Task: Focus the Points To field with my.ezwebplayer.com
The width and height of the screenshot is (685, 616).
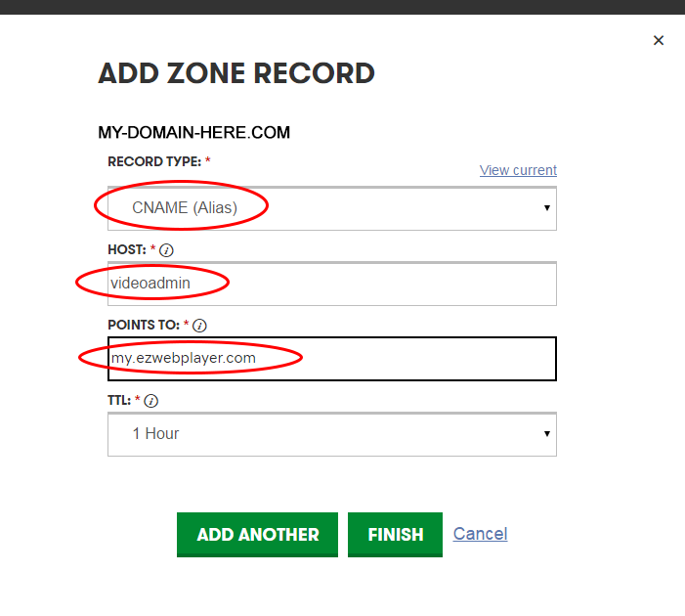Action: [x=332, y=359]
